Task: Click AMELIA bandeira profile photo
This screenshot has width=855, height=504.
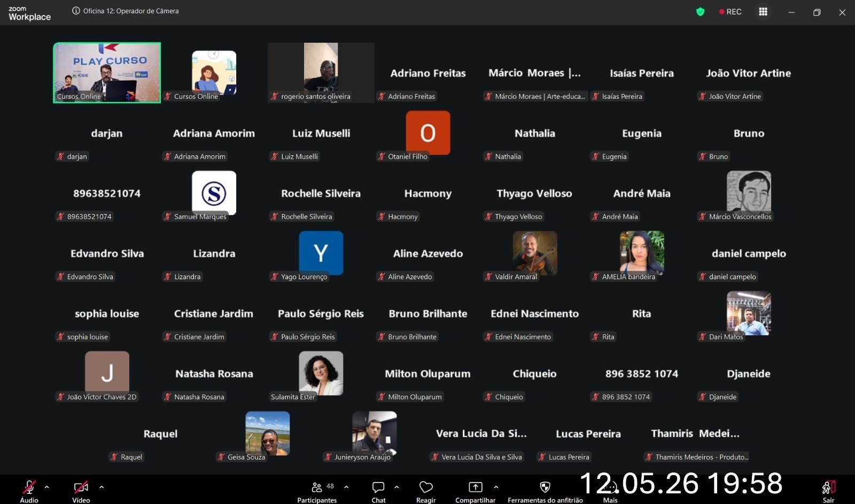Action: 642,252
